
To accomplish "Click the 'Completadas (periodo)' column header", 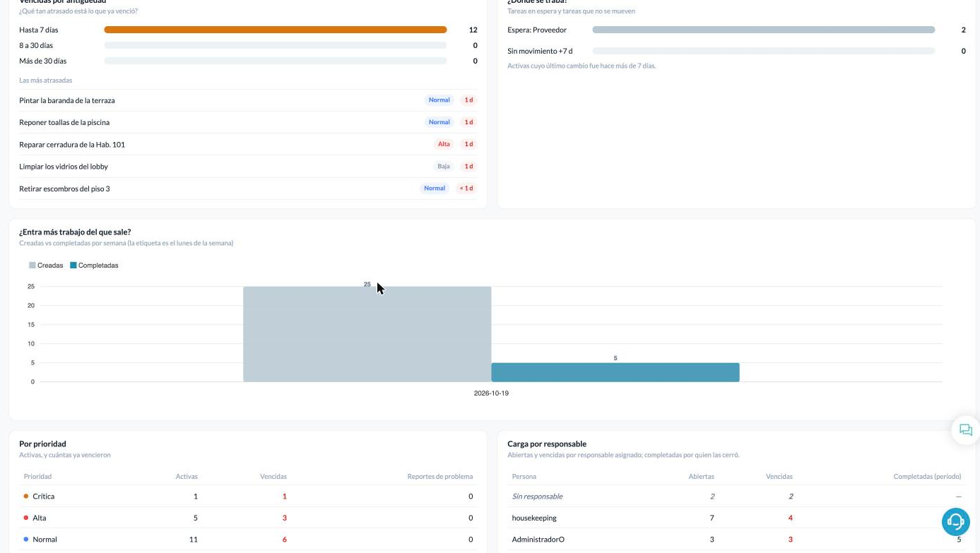I will point(928,477).
